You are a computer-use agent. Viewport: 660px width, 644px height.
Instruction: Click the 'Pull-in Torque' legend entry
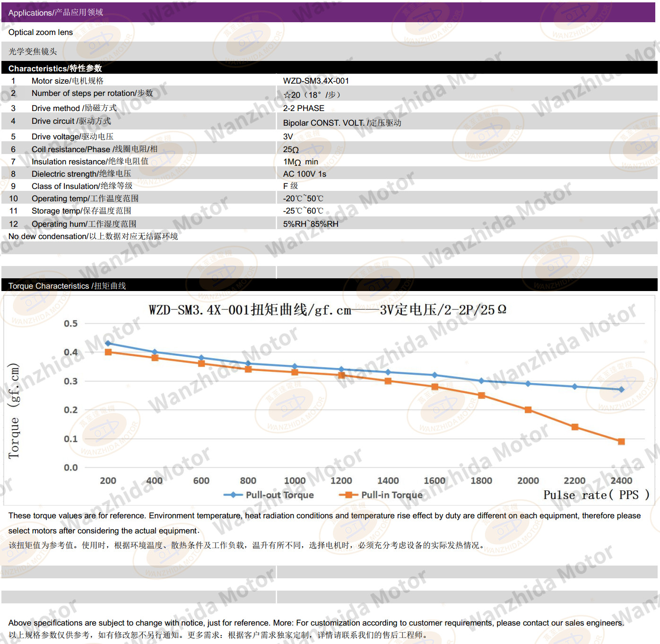(381, 495)
